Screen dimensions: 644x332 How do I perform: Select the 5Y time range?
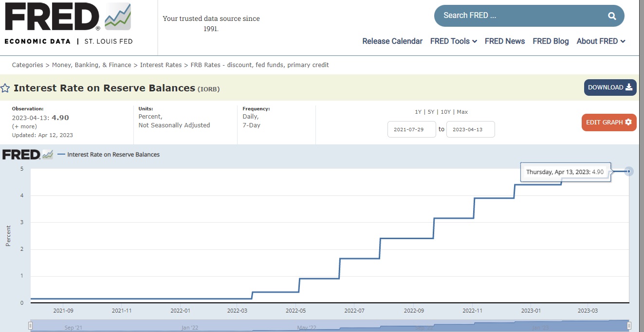coord(431,112)
